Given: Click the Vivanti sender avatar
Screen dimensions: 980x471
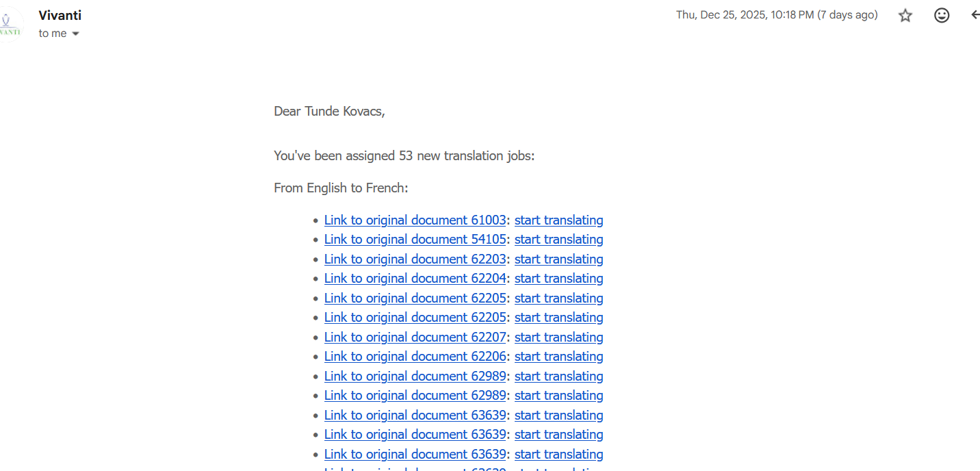Looking at the screenshot, I should pyautogui.click(x=10, y=25).
